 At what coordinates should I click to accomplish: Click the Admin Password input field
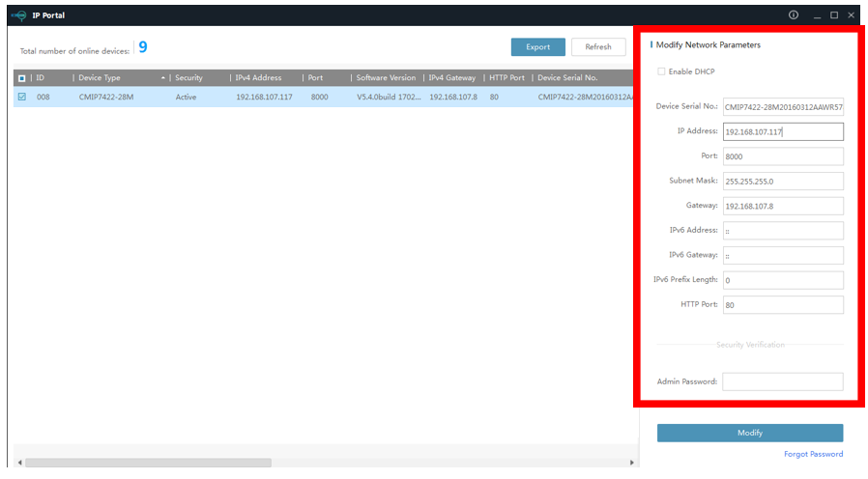[x=782, y=381]
